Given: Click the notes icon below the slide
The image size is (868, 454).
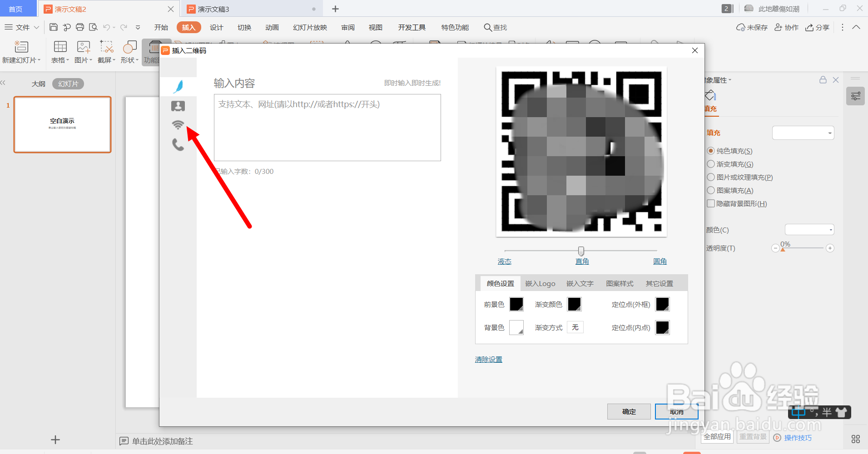Looking at the screenshot, I should pyautogui.click(x=124, y=441).
